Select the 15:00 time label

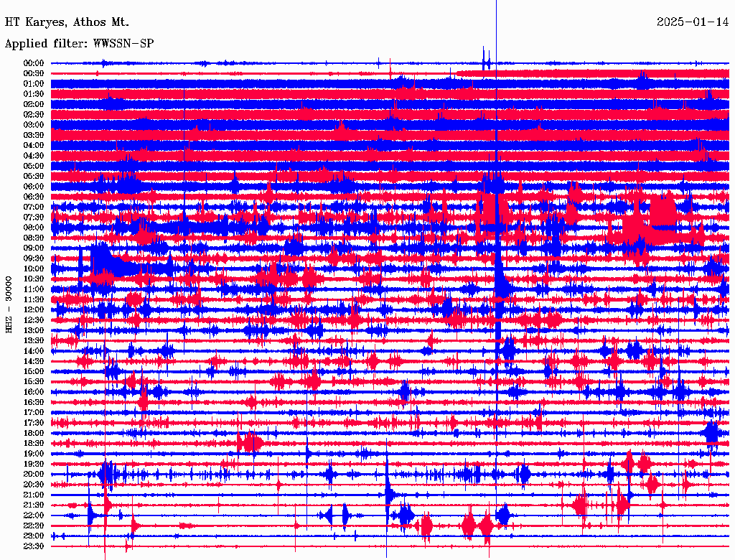pos(34,371)
